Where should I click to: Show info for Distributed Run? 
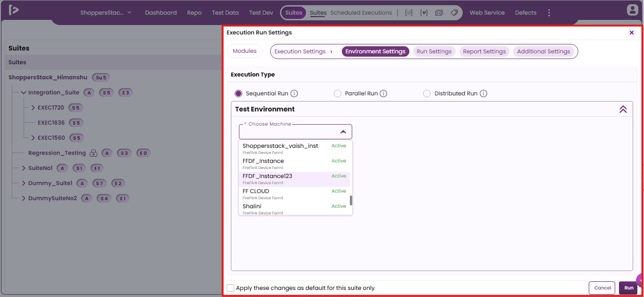483,93
